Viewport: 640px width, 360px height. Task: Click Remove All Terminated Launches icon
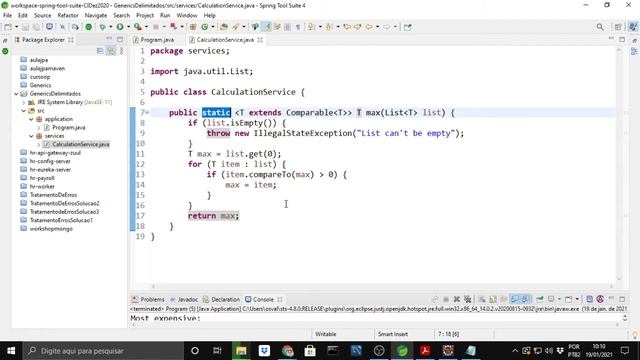click(467, 299)
